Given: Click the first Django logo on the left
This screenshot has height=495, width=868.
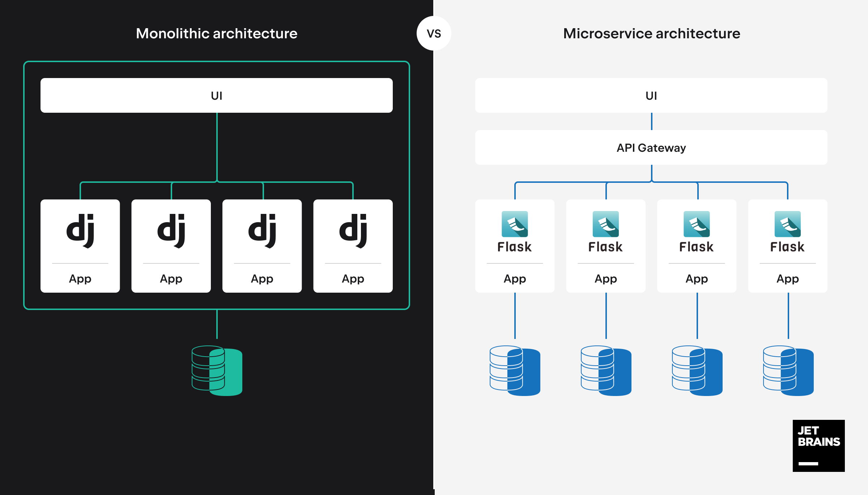Looking at the screenshot, I should click(80, 231).
